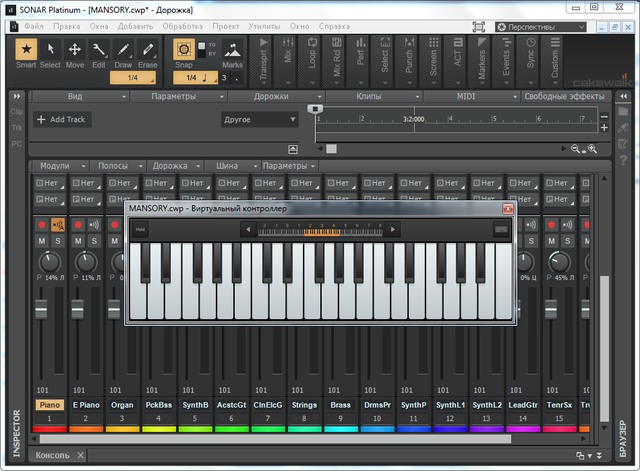This screenshot has width=640, height=471.
Task: Shift keyboard octave right arrow
Action: [x=394, y=230]
